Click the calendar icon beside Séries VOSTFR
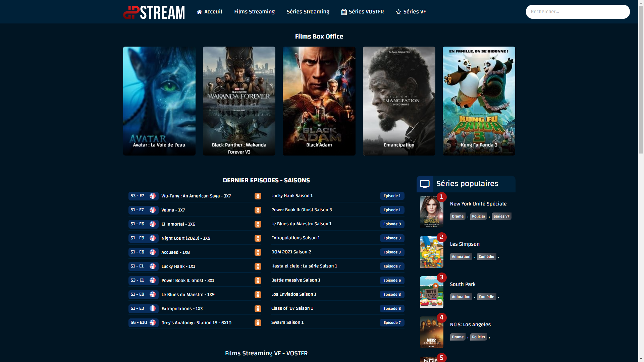The height and width of the screenshot is (362, 644). (x=344, y=12)
